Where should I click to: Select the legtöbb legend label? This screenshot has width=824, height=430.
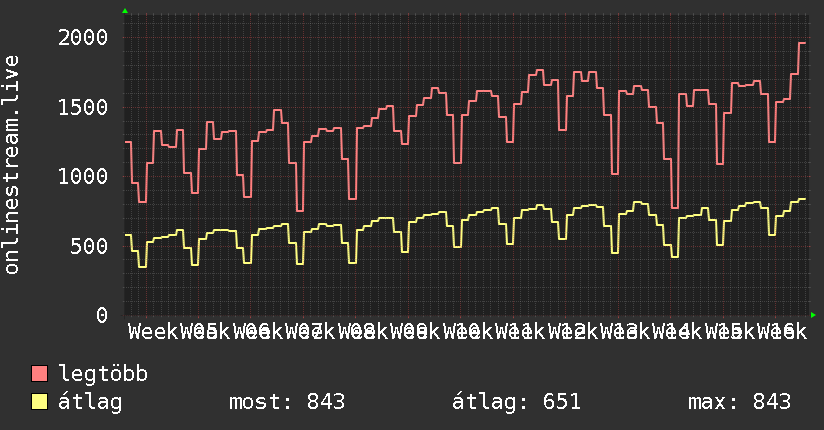tap(103, 374)
